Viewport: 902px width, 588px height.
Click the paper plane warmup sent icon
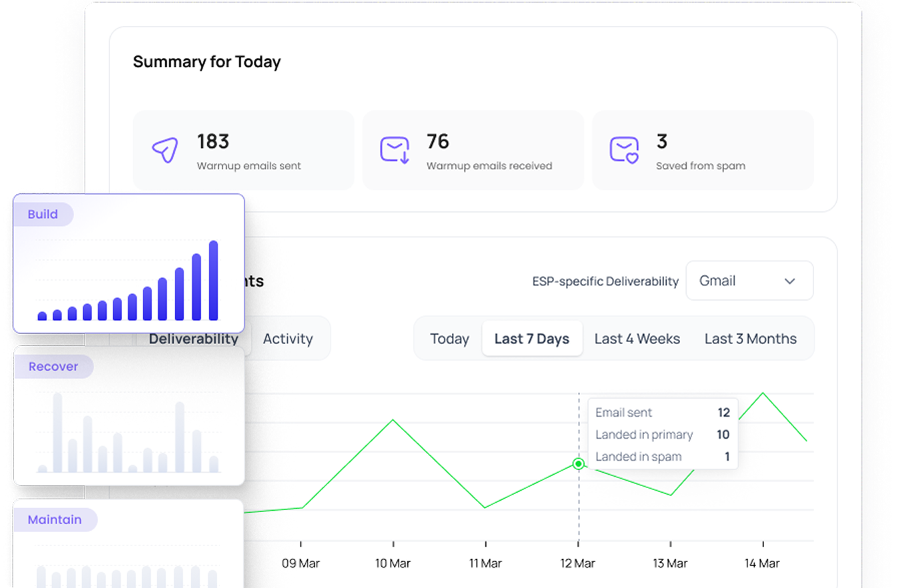165,150
